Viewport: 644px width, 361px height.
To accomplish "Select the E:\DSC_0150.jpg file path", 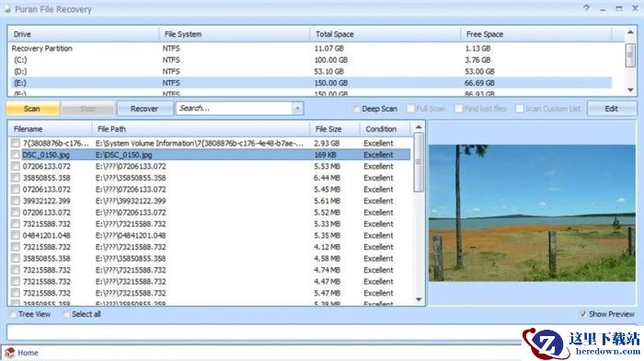I will (123, 155).
